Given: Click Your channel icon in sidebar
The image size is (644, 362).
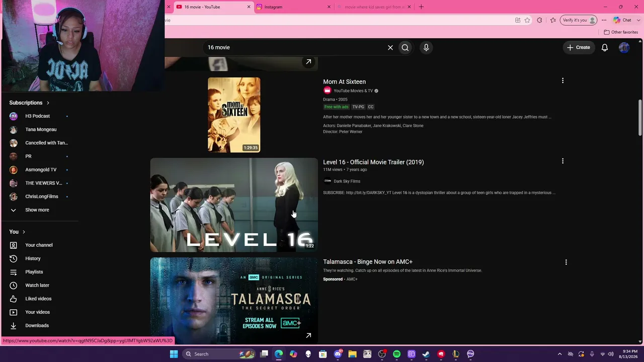Looking at the screenshot, I should tap(14, 245).
